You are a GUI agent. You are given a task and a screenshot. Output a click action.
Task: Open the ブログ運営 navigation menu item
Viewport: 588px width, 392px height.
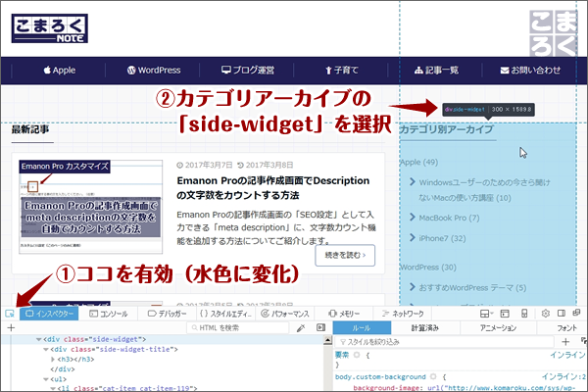point(248,71)
